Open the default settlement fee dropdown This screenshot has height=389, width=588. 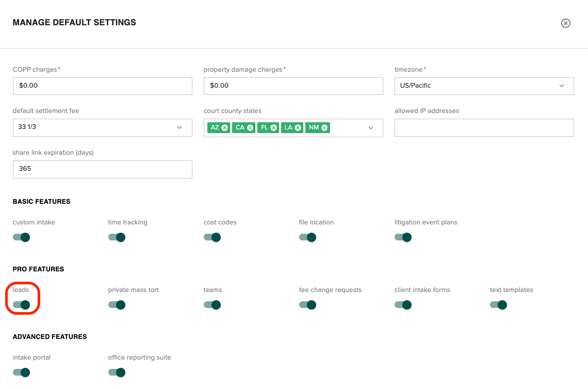pos(179,127)
